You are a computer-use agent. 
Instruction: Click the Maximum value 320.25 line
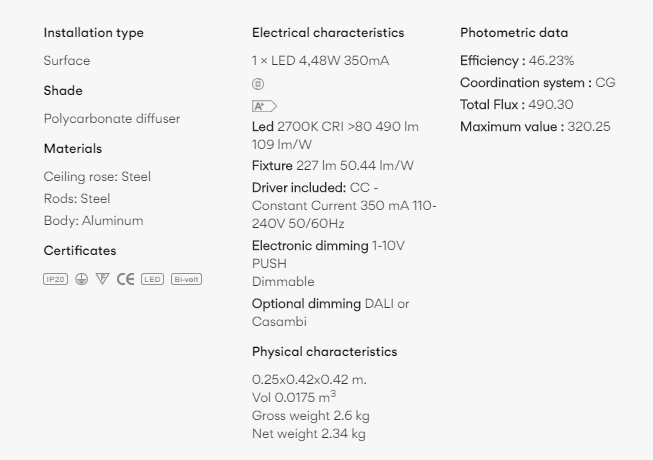535,127
